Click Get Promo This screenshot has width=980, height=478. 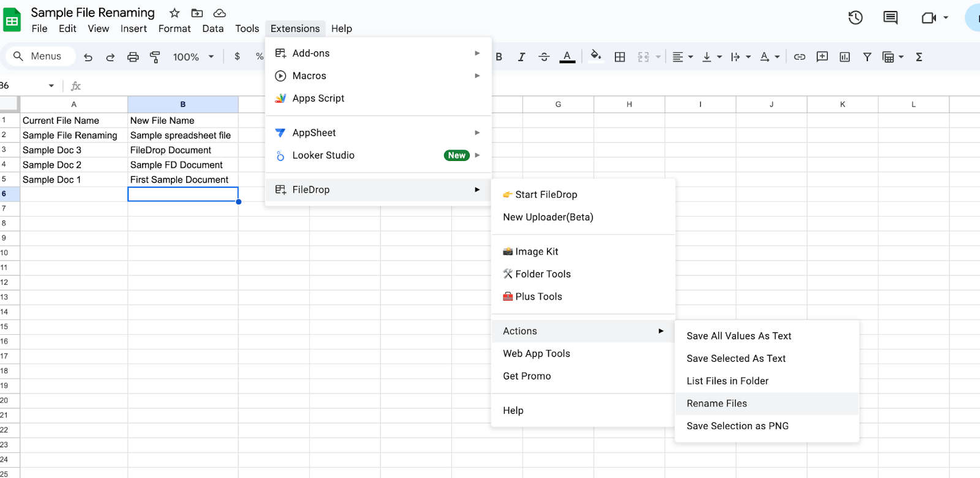tap(583, 376)
